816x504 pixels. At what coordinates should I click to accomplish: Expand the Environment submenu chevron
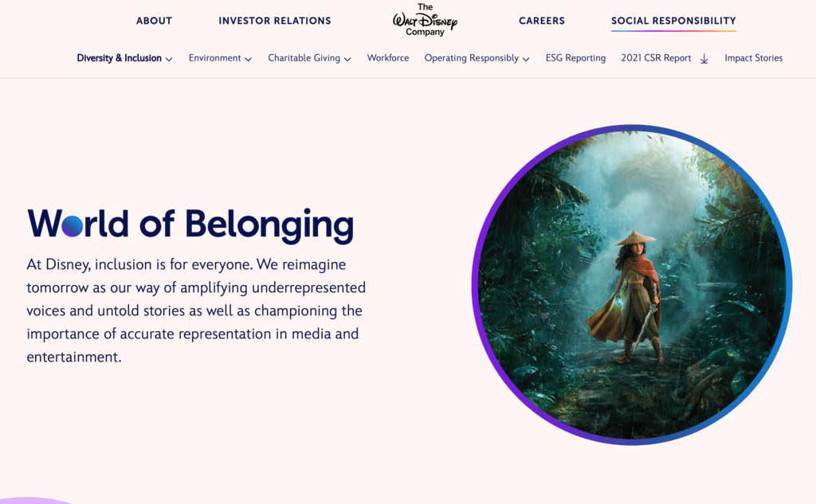[x=249, y=59]
